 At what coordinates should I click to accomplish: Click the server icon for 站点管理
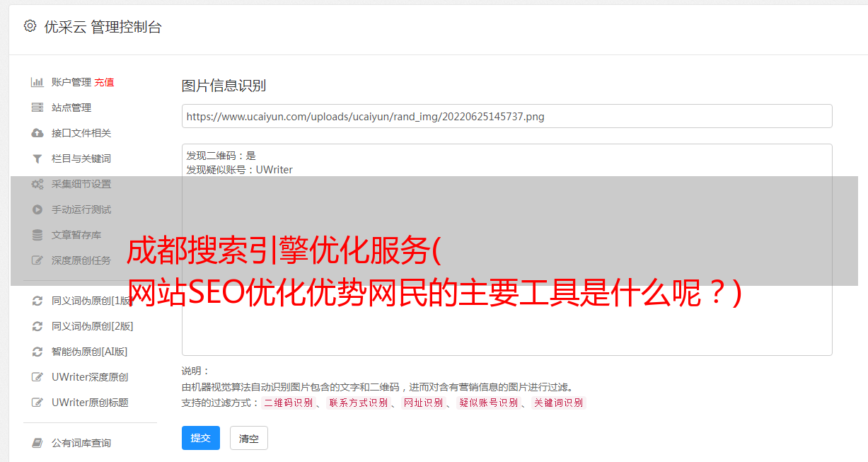coord(37,108)
